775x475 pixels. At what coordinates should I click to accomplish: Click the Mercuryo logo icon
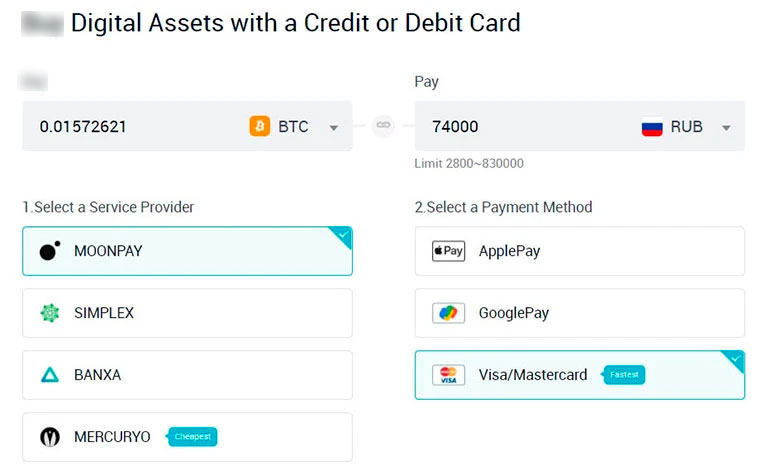pyautogui.click(x=50, y=437)
